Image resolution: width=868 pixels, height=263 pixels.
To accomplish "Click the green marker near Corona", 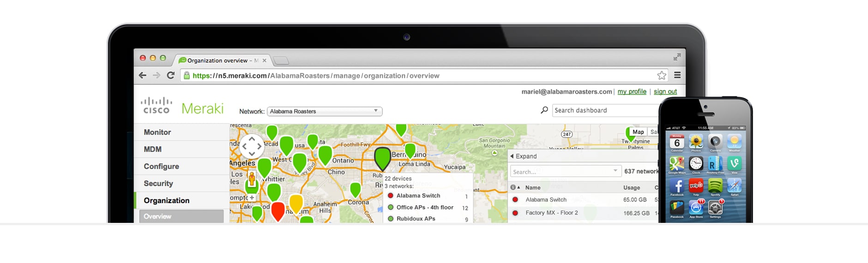I will 355,189.
